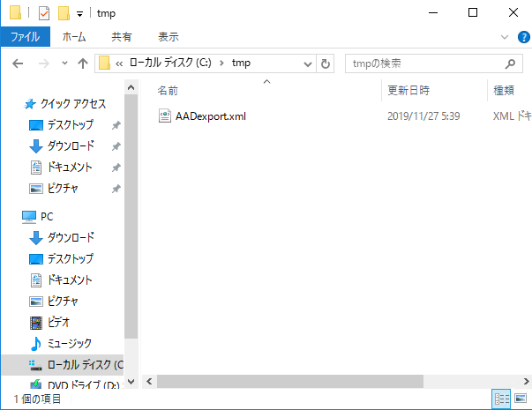This screenshot has height=410, width=532.
Task: Switch to large icons view in the status bar
Action: click(x=521, y=399)
